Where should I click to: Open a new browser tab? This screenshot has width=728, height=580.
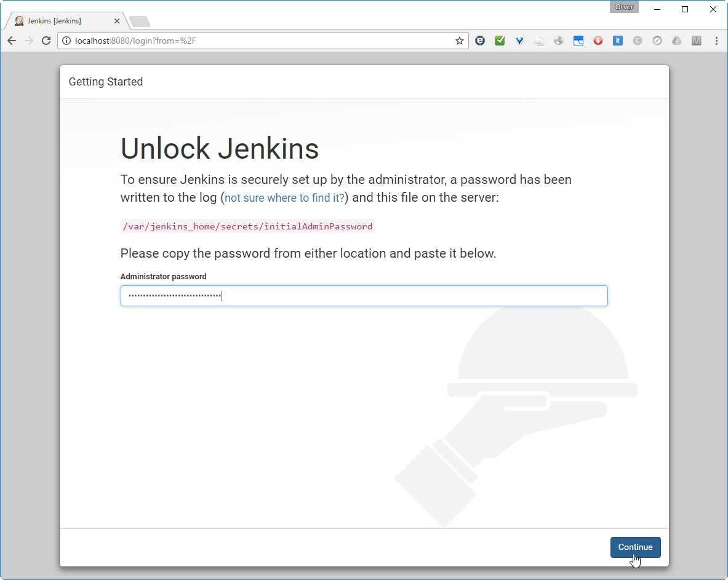[140, 22]
